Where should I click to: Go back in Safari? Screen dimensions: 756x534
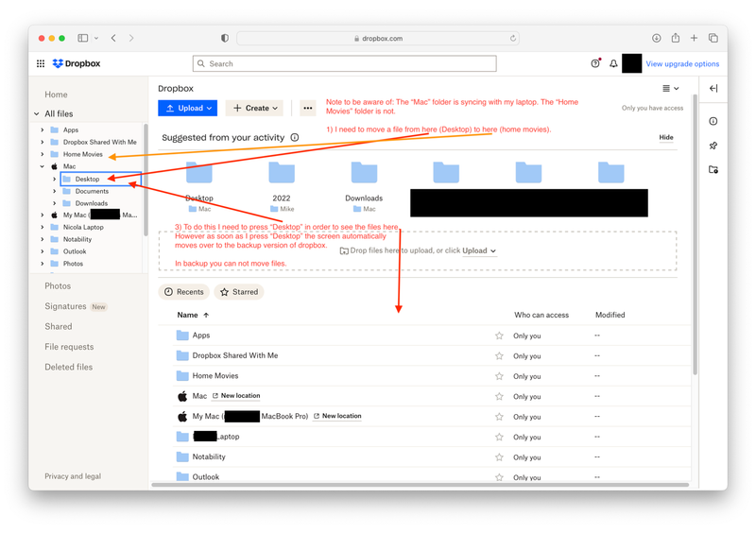coord(113,38)
